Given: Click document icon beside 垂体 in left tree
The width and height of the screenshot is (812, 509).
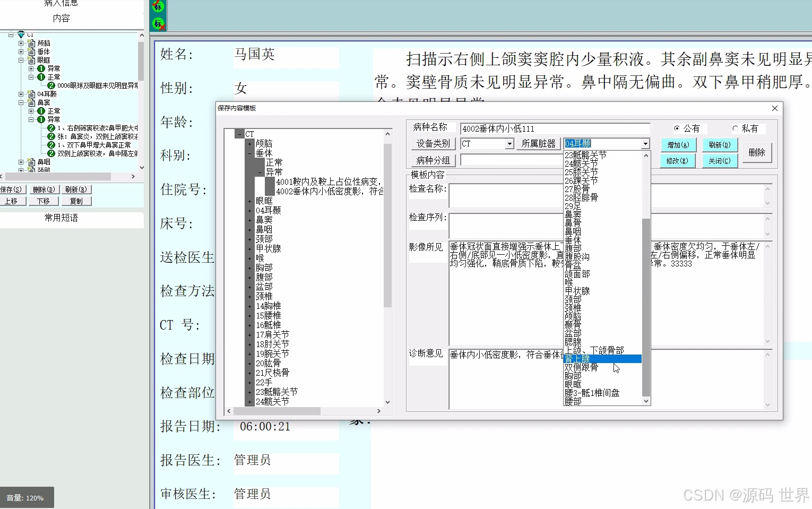Looking at the screenshot, I should click(32, 51).
